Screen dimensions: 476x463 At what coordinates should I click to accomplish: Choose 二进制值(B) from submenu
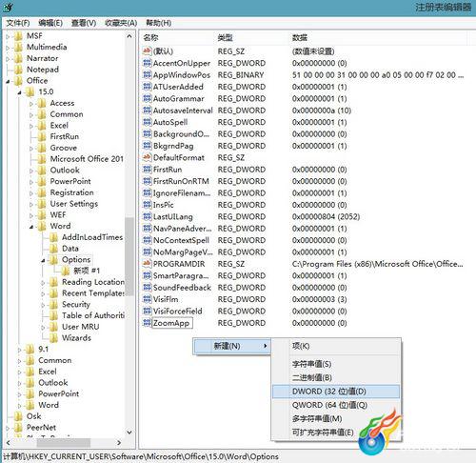(336, 377)
